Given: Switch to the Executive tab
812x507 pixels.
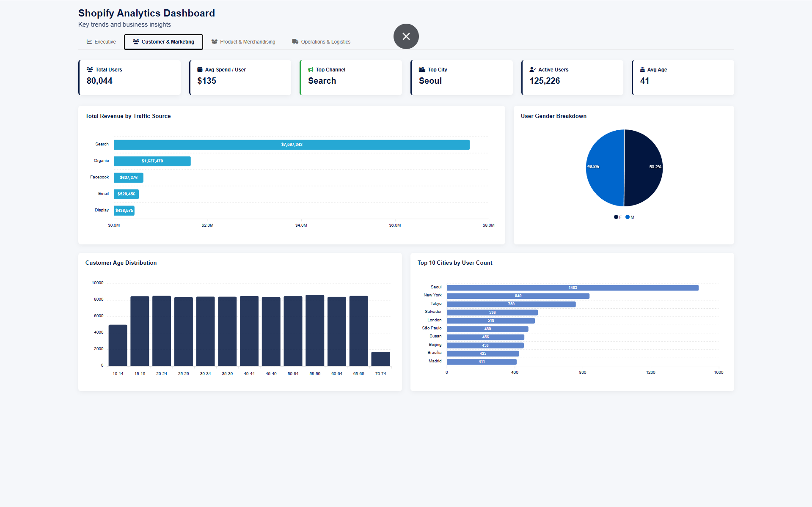Looking at the screenshot, I should click(101, 41).
